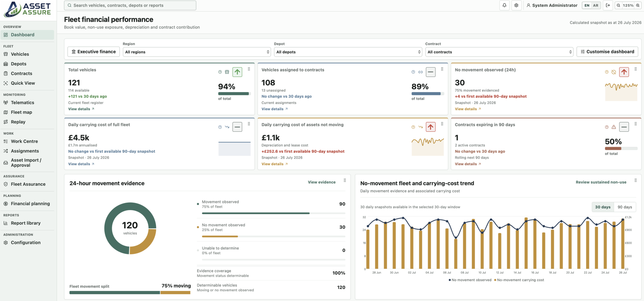This screenshot has width=644, height=301.
Task: Open Vehicles in sidebar
Action: point(27,54)
